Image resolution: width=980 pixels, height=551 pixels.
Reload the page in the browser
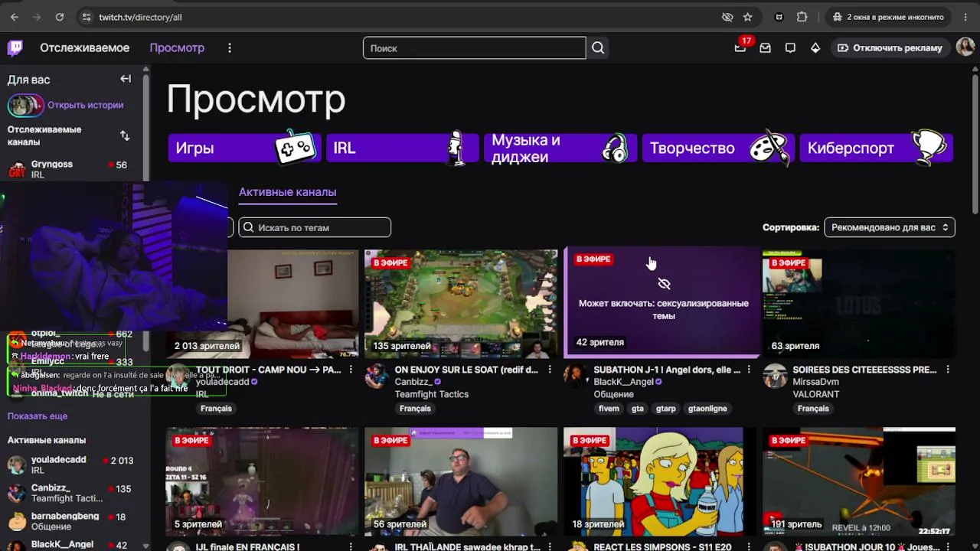click(x=60, y=17)
